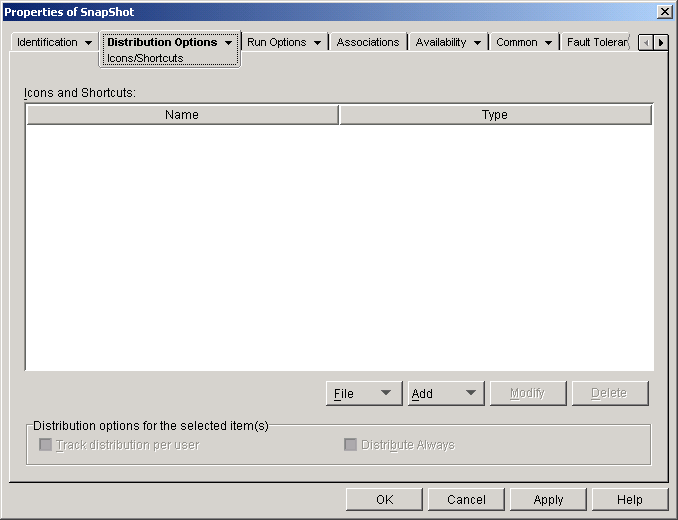678x520 pixels.
Task: Open the Associations tab
Action: (x=368, y=42)
